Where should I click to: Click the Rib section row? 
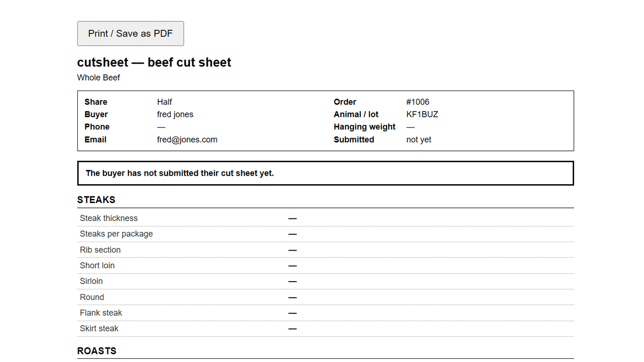tap(326, 250)
